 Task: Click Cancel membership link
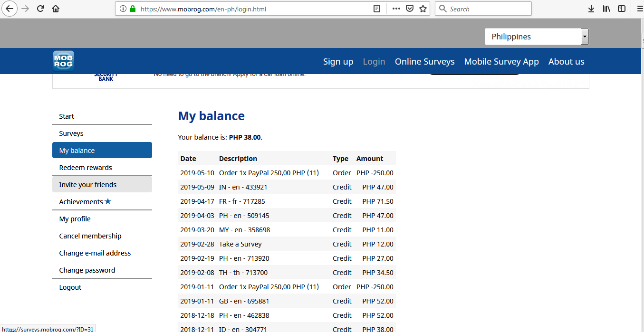(90, 236)
